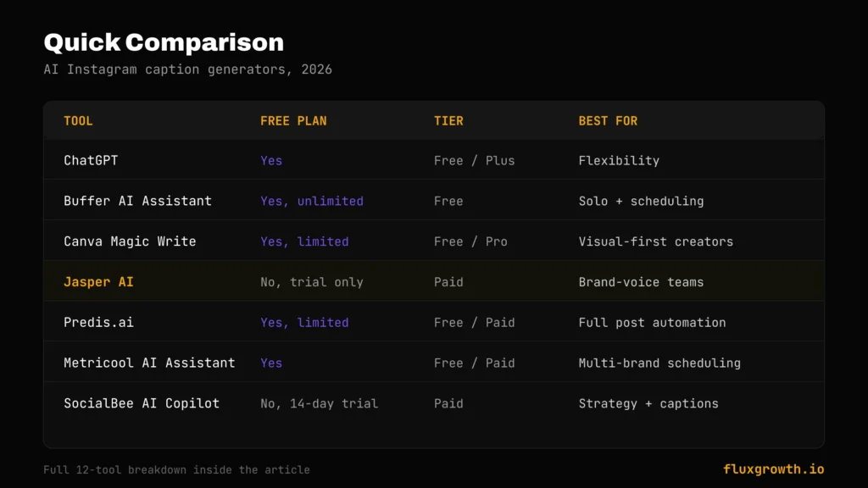Click 'Free / Paid' in the Metricool row
868x488 pixels.
coord(475,363)
